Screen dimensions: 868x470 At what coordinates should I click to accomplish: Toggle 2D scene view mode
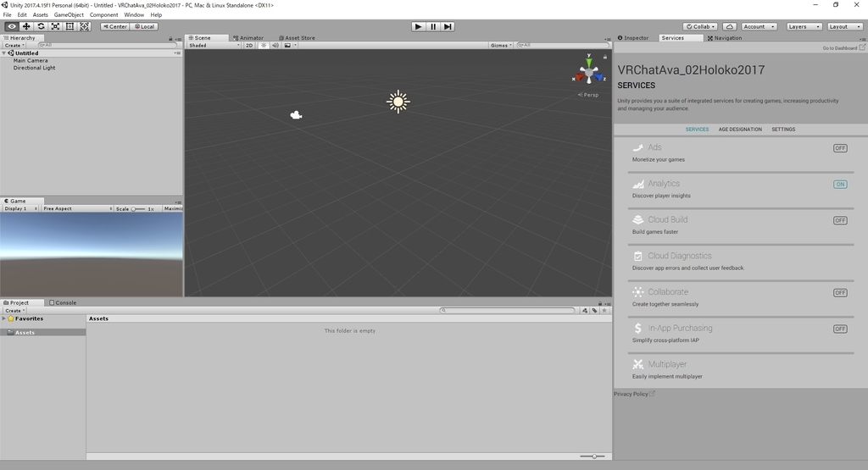[249, 46]
